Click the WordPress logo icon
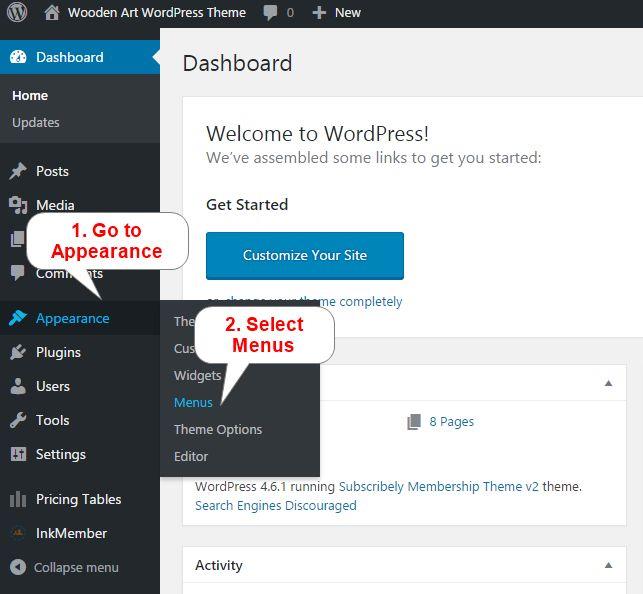Screen dimensions: 643x594 (x=17, y=12)
